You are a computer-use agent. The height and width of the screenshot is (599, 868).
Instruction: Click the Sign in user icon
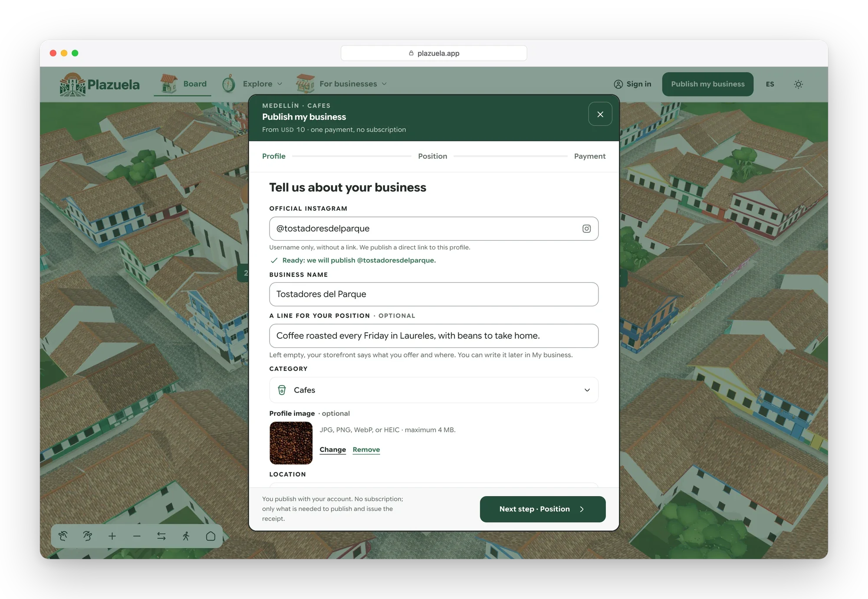(x=618, y=84)
